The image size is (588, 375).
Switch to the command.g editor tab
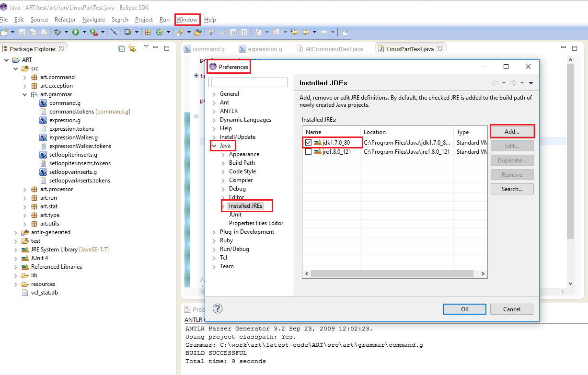205,49
